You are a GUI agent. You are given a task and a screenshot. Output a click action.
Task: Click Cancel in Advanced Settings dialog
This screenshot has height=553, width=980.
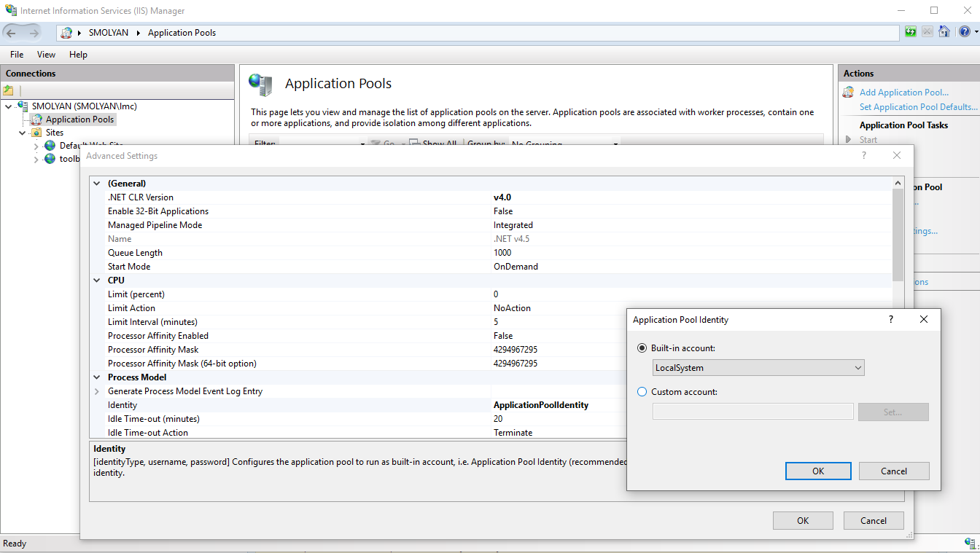874,520
